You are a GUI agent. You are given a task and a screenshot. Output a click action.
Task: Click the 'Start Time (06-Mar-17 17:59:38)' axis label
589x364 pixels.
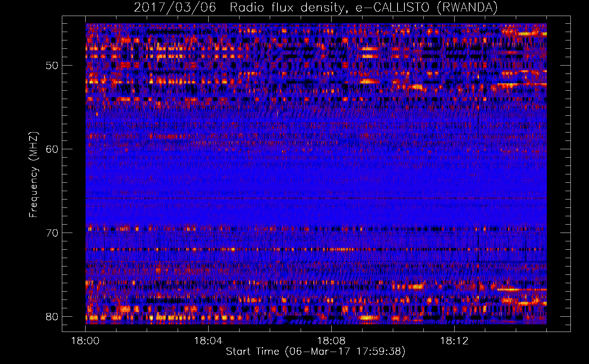[x=316, y=352]
